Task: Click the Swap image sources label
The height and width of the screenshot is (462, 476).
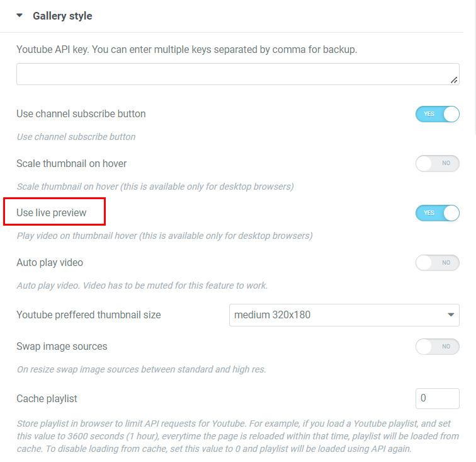Action: coord(62,346)
